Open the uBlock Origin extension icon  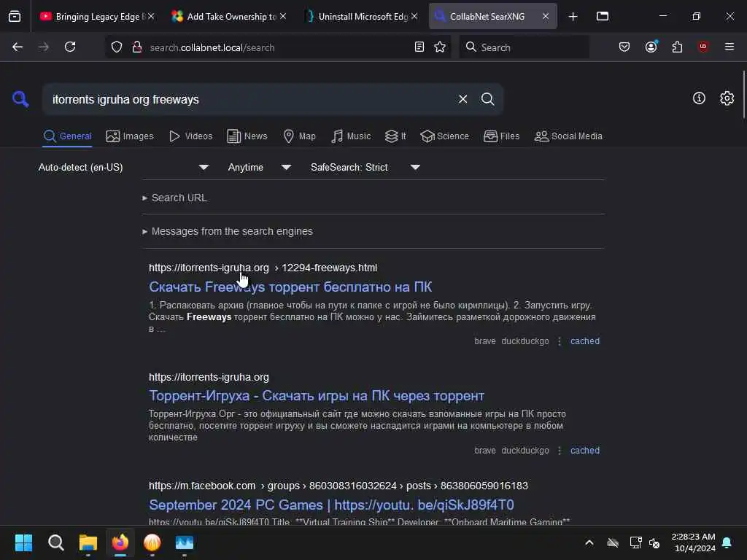(703, 47)
